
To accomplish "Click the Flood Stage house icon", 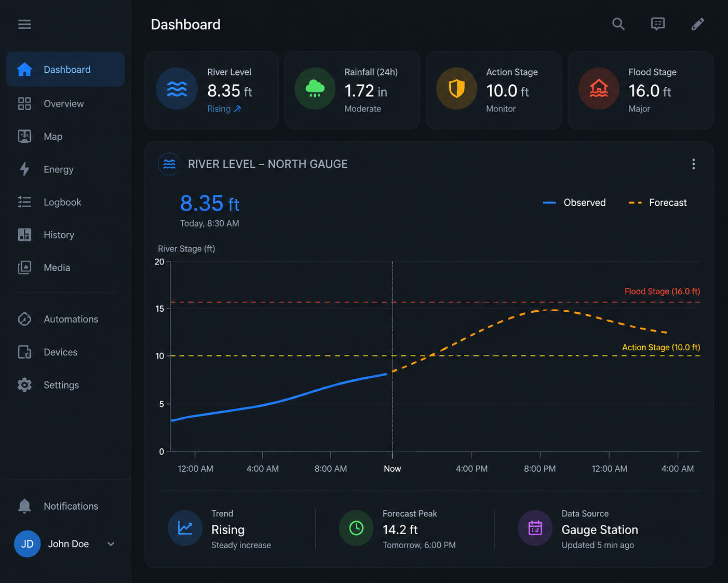I will click(x=599, y=89).
